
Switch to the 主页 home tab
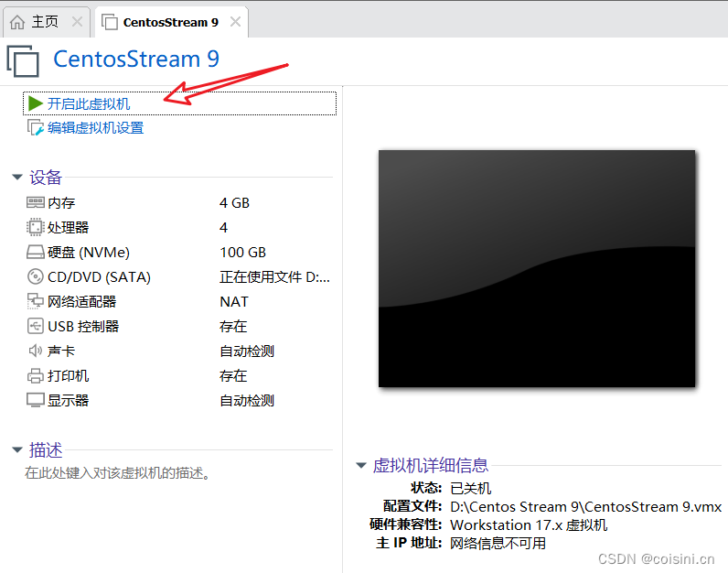47,22
